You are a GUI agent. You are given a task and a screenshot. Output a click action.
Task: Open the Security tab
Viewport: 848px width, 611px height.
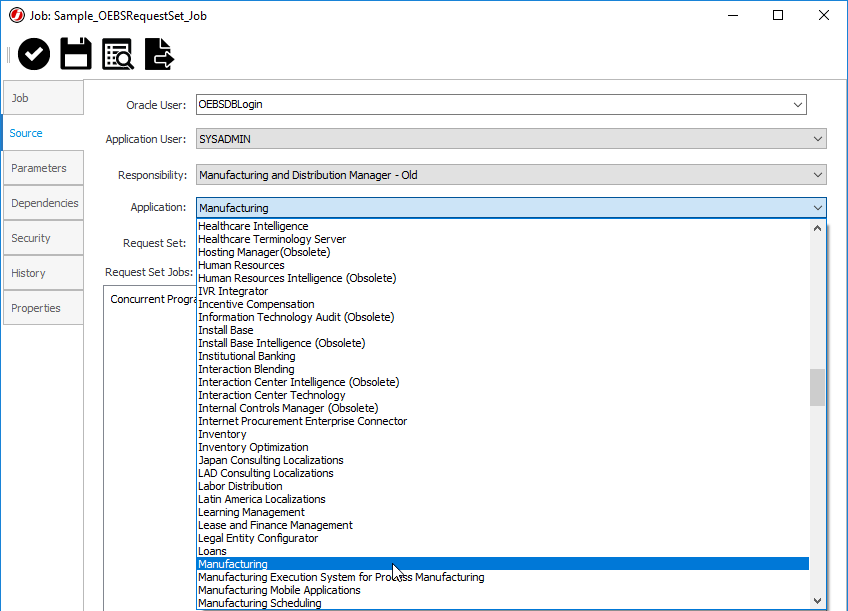(x=43, y=238)
